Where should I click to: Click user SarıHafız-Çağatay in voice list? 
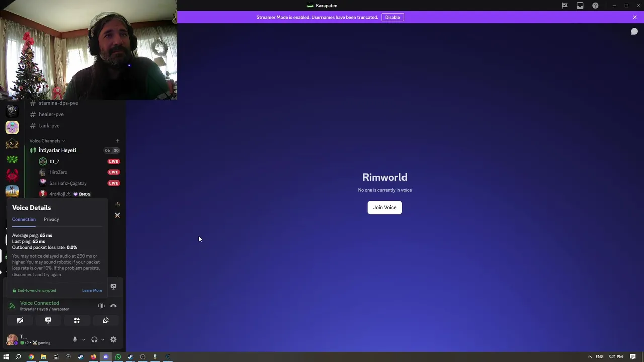point(68,183)
